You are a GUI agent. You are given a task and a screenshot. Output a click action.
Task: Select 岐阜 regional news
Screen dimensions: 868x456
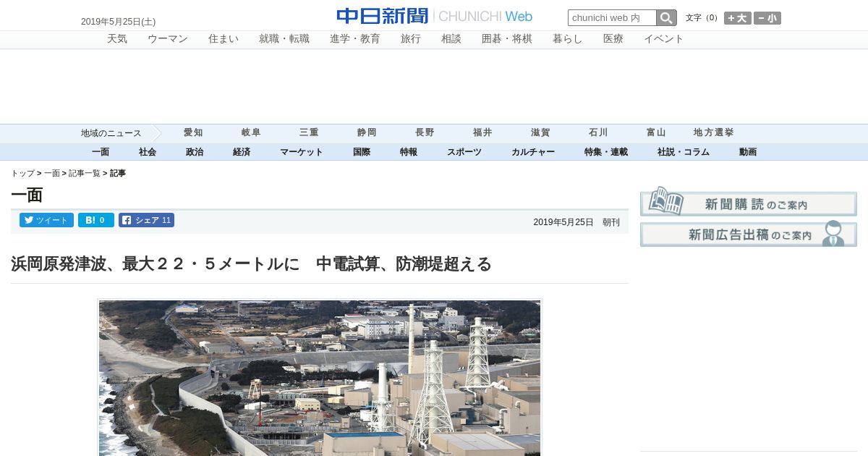(x=251, y=132)
